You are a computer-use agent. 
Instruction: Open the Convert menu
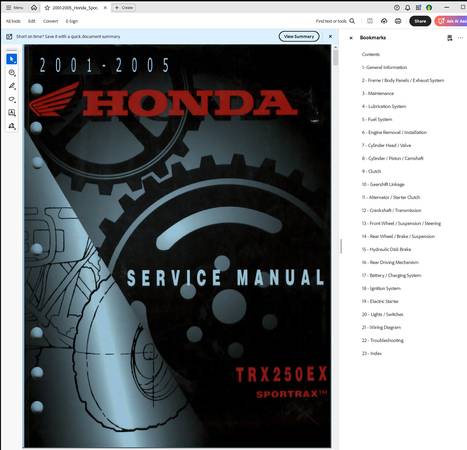(50, 21)
